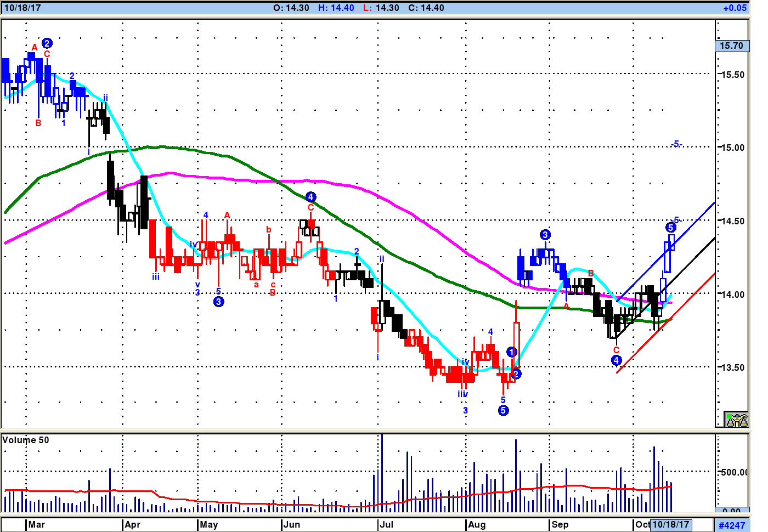Screen dimensions: 768x532
Task: Click the circled wave 4 marker in June
Action: click(x=310, y=197)
